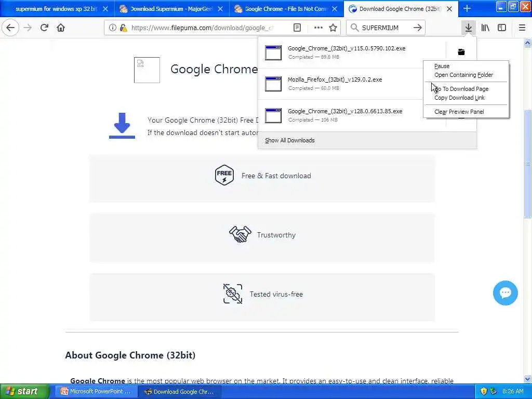Switch to the supermium for windows xp tab
This screenshot has width=532, height=399.
(57, 8)
